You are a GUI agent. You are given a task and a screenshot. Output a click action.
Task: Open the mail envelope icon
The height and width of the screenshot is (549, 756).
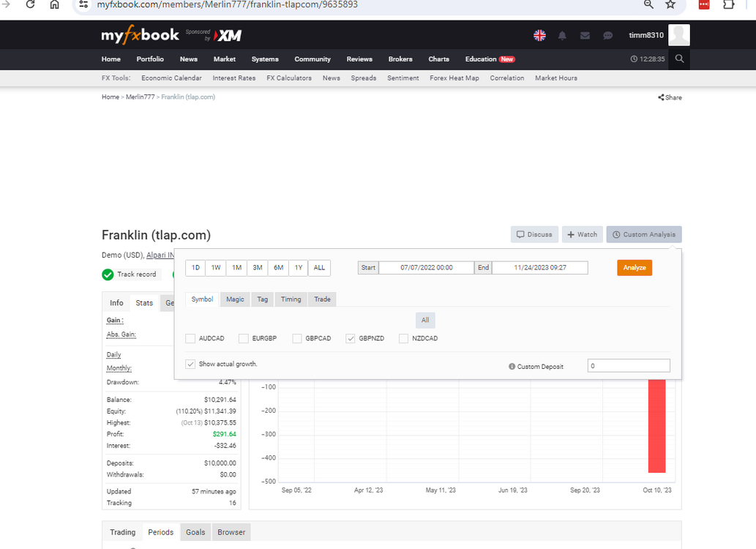(x=585, y=35)
